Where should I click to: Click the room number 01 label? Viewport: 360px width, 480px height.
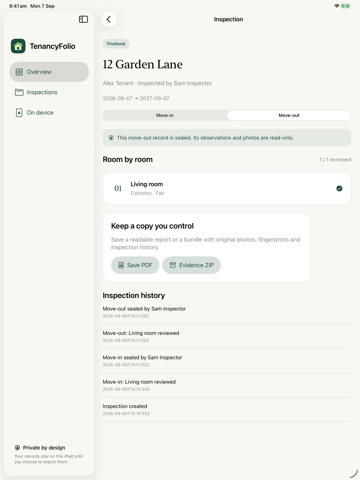118,188
